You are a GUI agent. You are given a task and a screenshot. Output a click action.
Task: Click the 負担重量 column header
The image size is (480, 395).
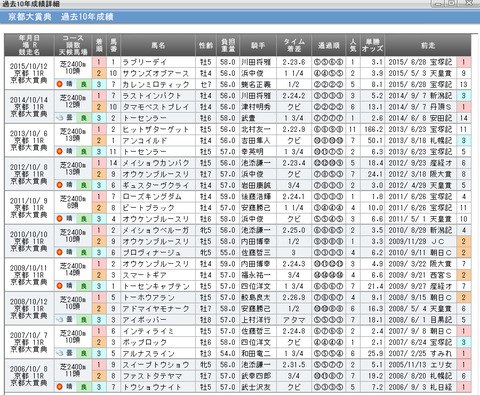coord(228,45)
